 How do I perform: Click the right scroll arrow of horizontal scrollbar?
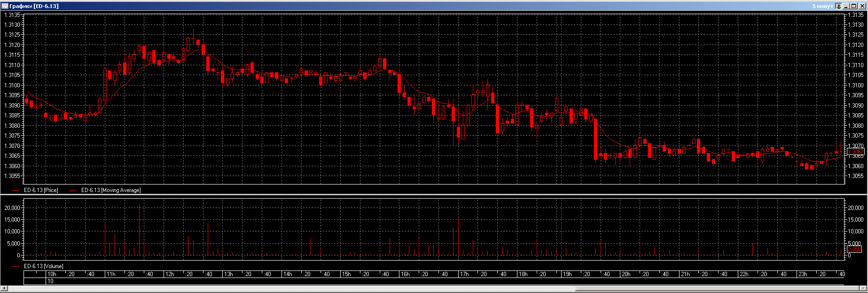864,288
